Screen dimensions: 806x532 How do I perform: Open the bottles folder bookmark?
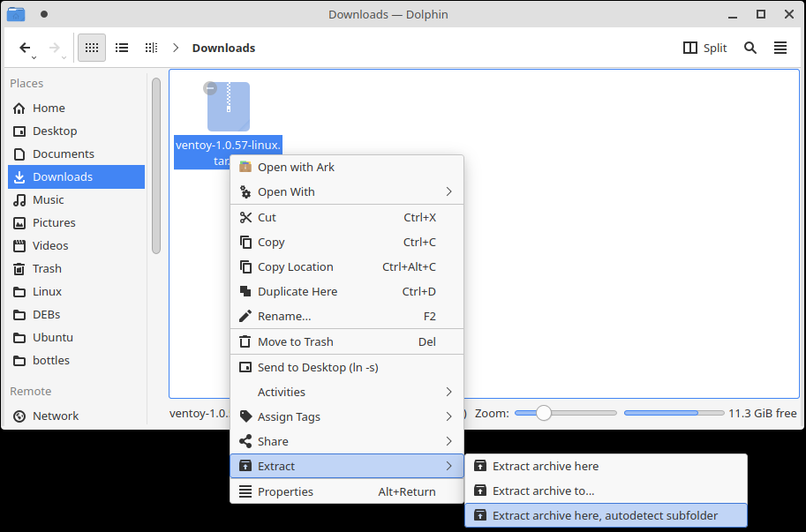[76, 361]
